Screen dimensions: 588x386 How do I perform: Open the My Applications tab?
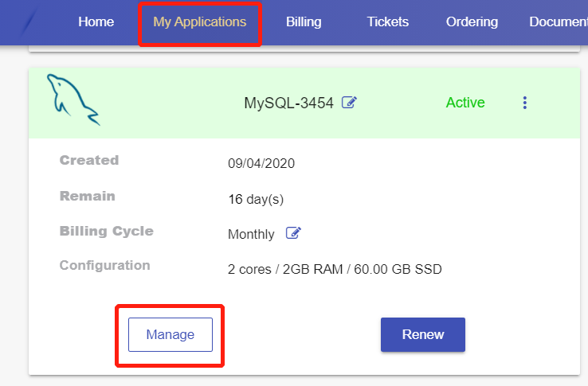(x=199, y=22)
